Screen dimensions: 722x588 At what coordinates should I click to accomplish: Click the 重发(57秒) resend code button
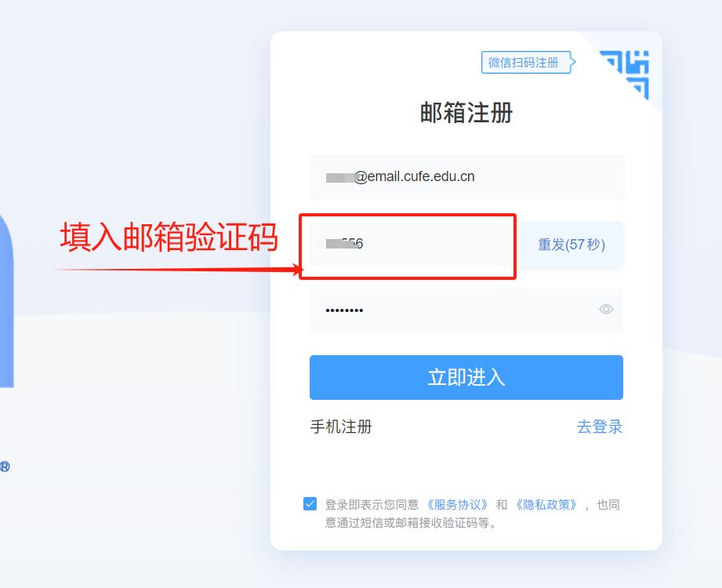[571, 245]
